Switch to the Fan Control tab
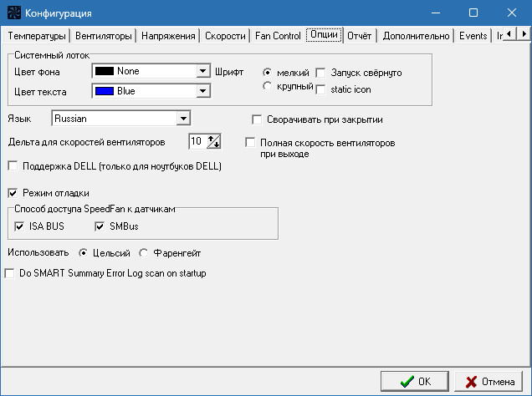This screenshot has height=396, width=532. [x=278, y=36]
